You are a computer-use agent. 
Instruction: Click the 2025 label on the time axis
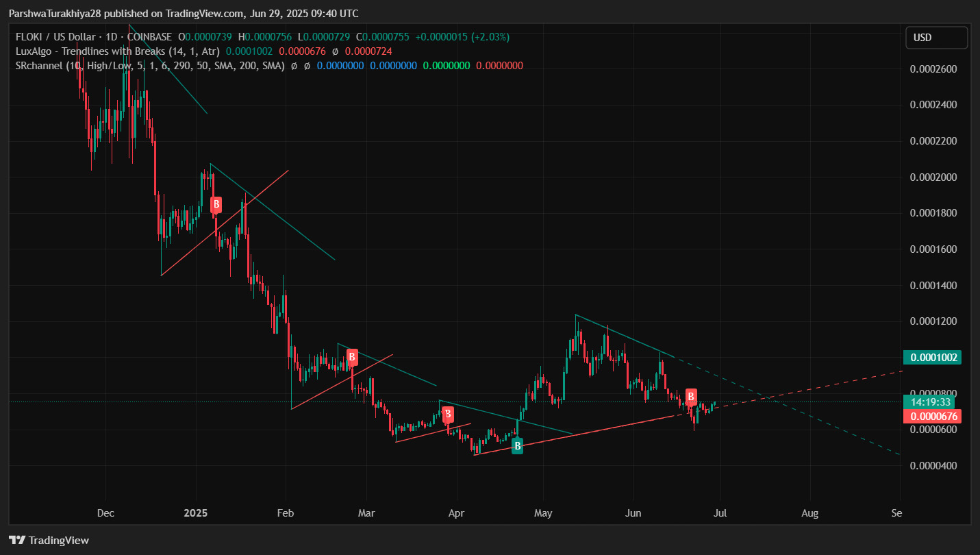(196, 513)
